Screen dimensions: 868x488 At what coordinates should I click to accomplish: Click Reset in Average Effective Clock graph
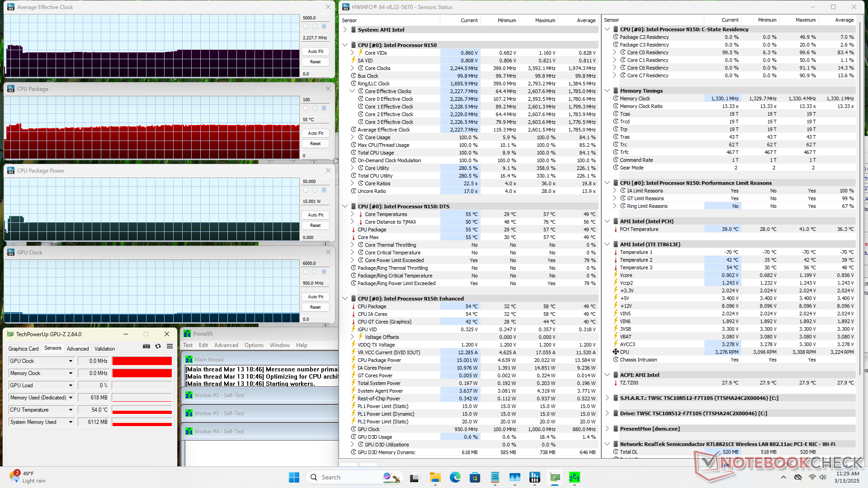pos(316,62)
